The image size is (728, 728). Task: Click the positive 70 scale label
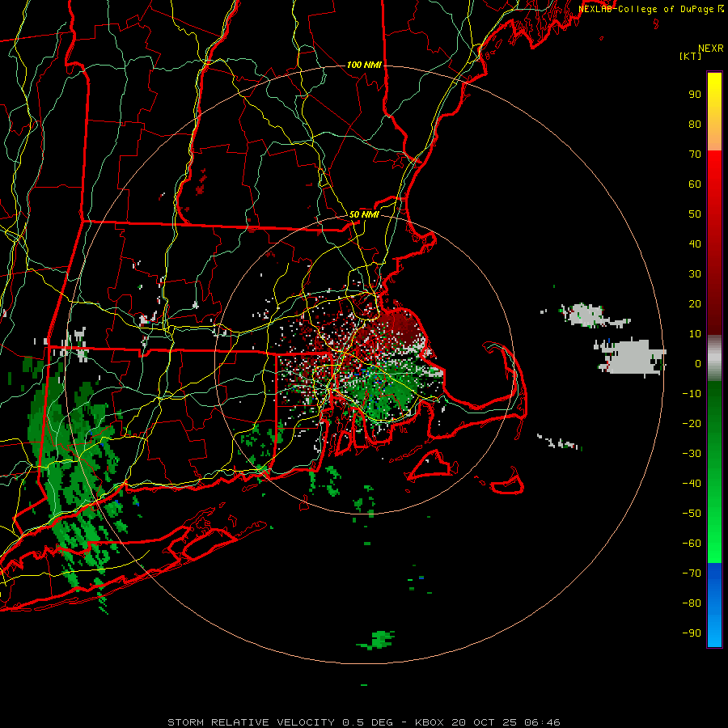click(x=695, y=154)
